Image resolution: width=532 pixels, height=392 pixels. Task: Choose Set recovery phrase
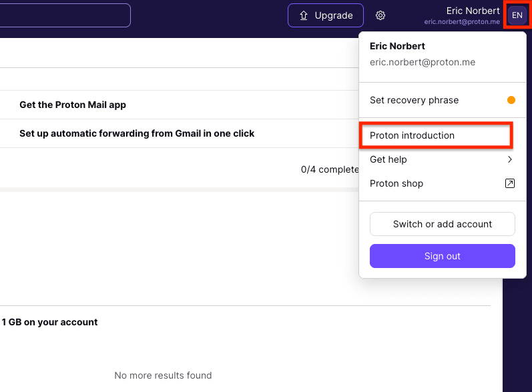point(414,100)
